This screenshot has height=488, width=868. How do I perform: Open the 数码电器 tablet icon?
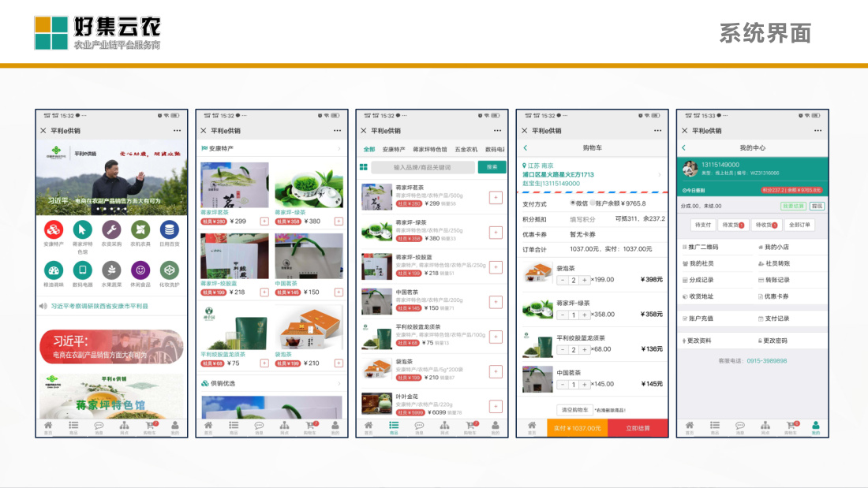click(x=83, y=270)
